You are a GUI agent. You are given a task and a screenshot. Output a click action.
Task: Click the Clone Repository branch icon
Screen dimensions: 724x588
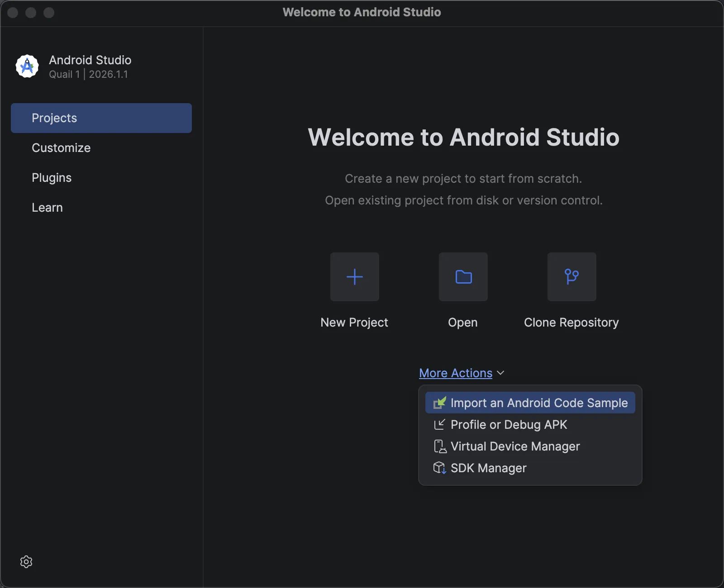click(572, 277)
